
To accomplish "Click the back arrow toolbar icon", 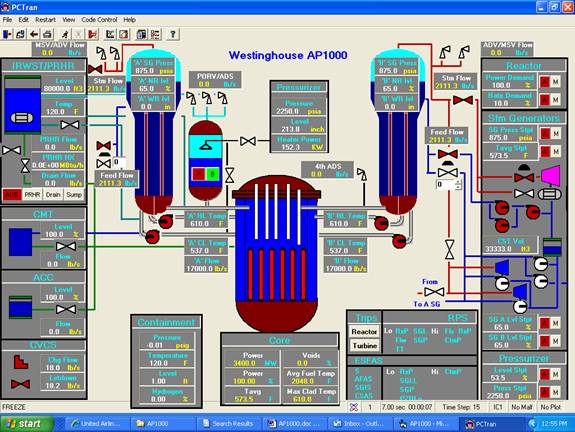I will click(x=34, y=34).
